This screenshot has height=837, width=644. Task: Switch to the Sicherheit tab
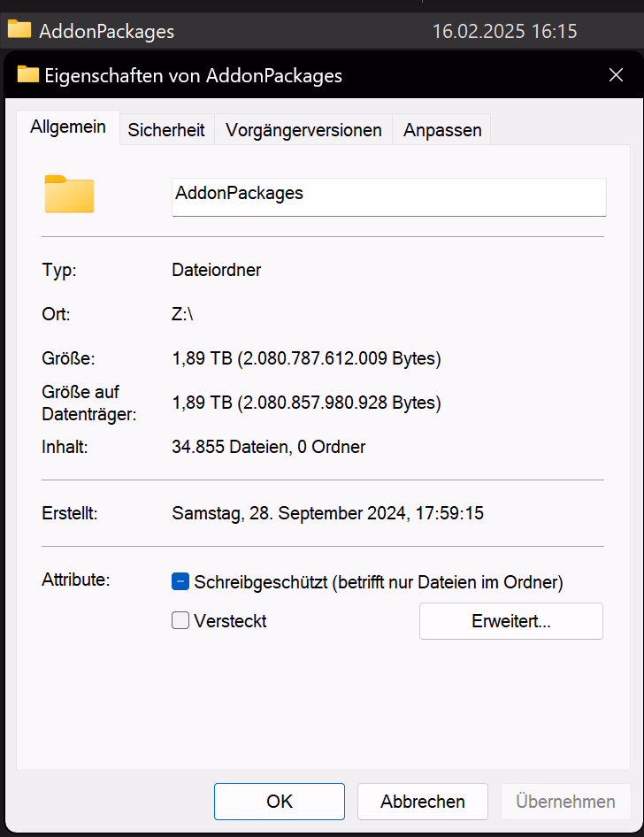[166, 130]
